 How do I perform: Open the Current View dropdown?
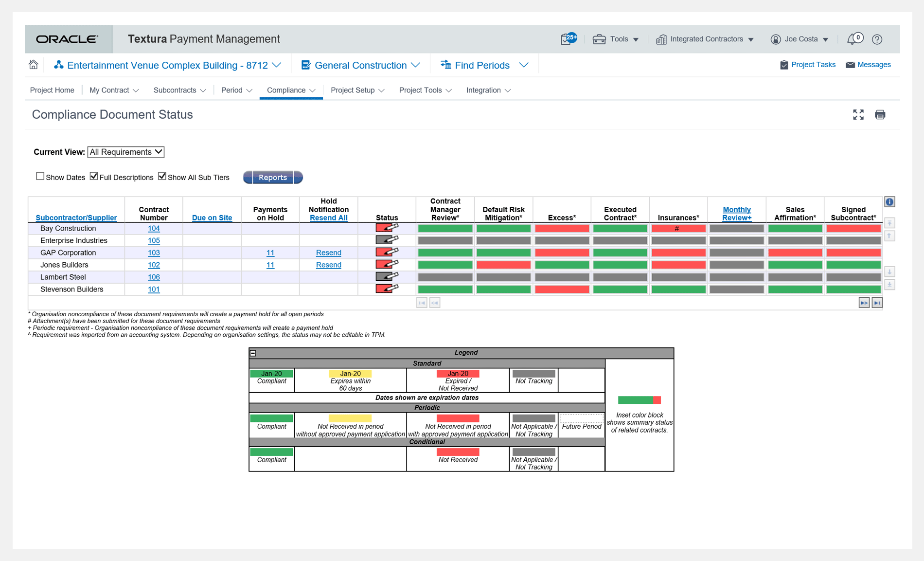coord(126,152)
